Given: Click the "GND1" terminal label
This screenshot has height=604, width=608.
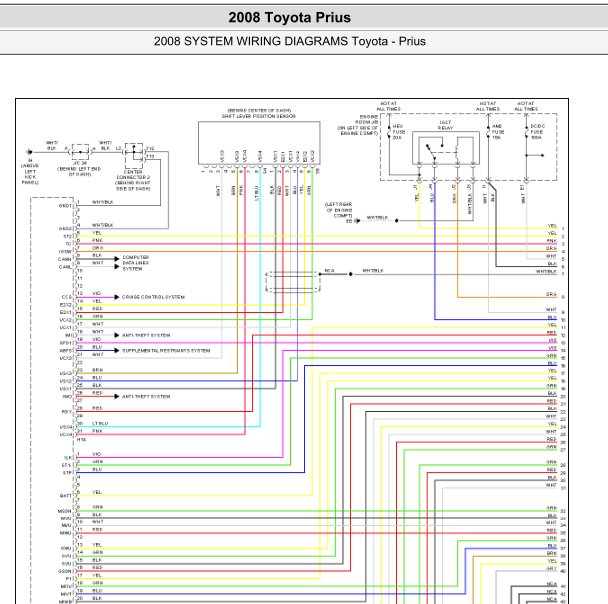Looking at the screenshot, I should pyautogui.click(x=65, y=206).
